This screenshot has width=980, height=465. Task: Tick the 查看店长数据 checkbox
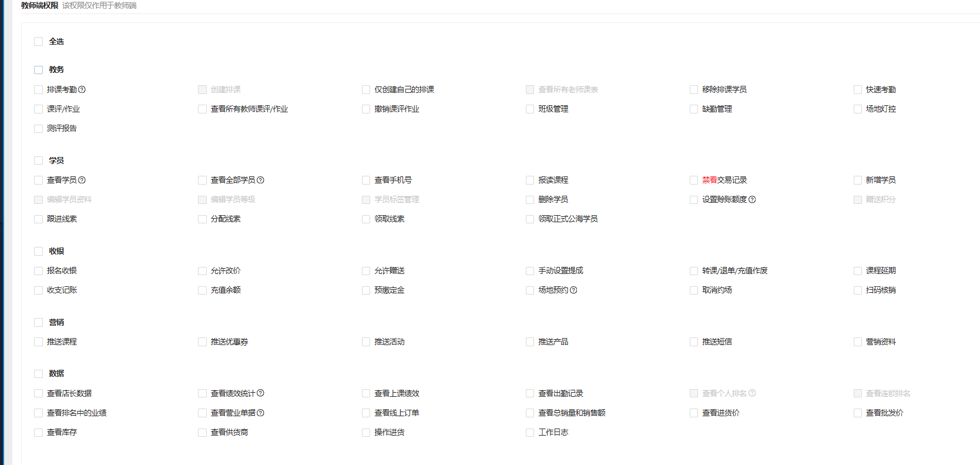click(x=39, y=394)
